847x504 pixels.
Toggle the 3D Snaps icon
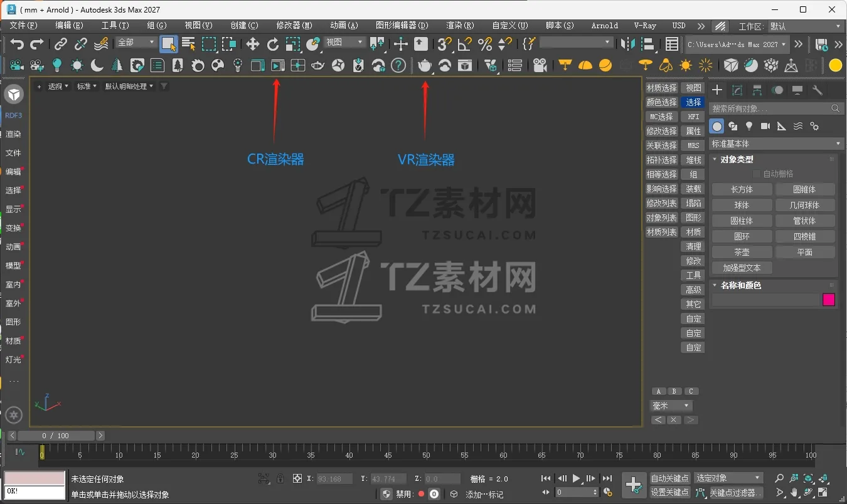point(444,43)
